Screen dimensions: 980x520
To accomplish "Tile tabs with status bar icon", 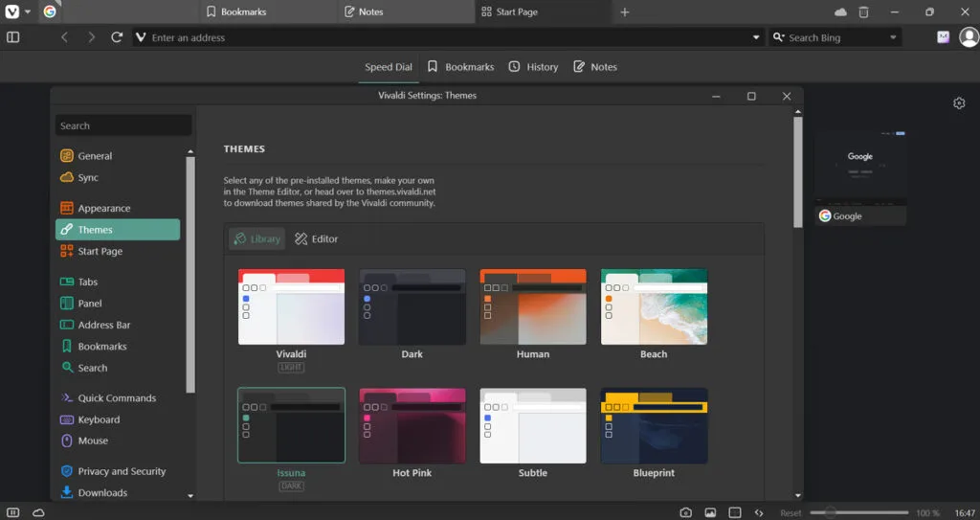I will coord(735,512).
